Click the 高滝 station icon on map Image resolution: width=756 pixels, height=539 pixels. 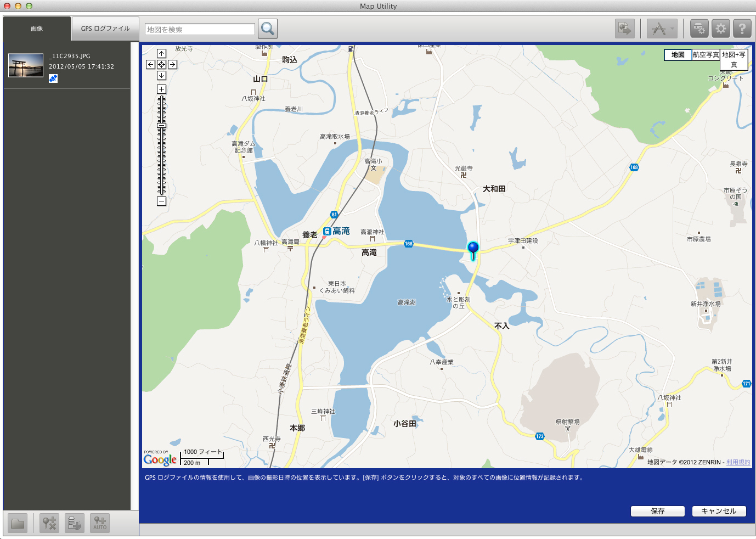click(x=327, y=232)
